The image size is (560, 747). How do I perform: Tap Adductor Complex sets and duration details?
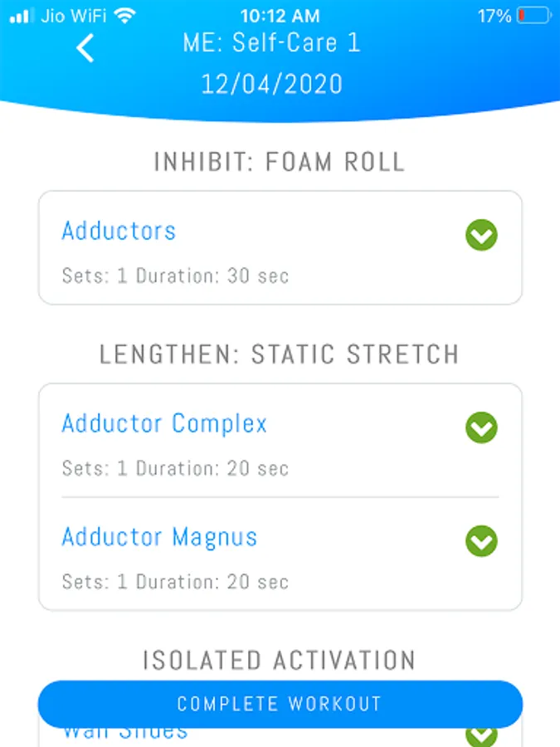point(175,468)
